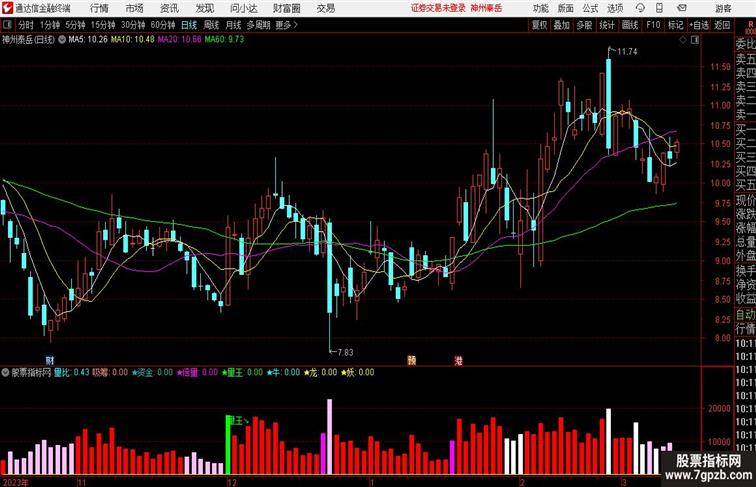Open the 交易 menu

coord(325,8)
